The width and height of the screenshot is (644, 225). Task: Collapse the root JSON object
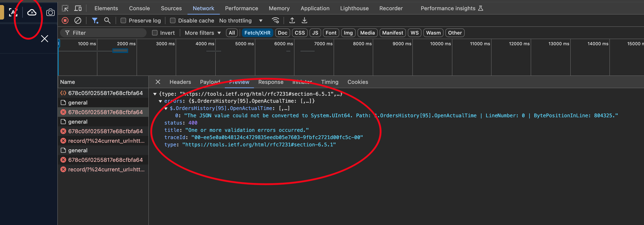pyautogui.click(x=155, y=94)
